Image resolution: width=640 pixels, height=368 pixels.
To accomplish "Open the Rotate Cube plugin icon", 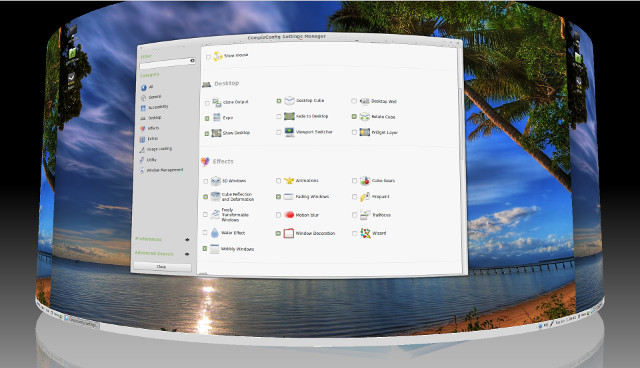I will (x=364, y=117).
